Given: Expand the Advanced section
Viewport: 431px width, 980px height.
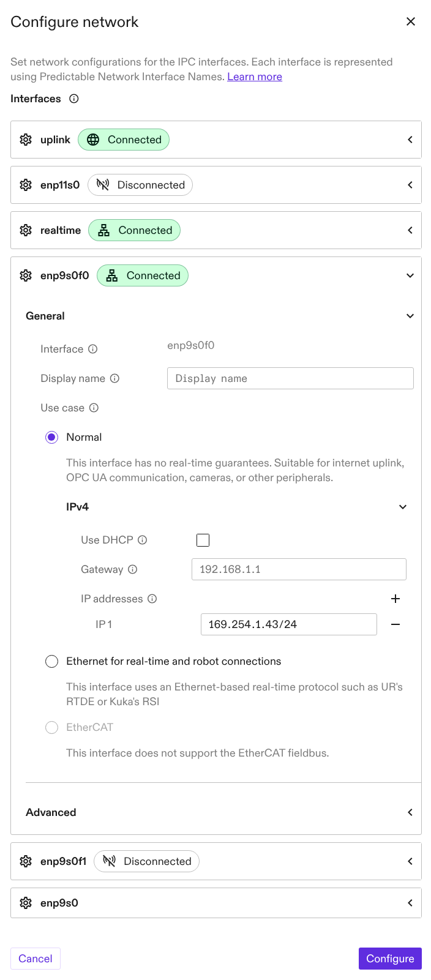Looking at the screenshot, I should 410,812.
